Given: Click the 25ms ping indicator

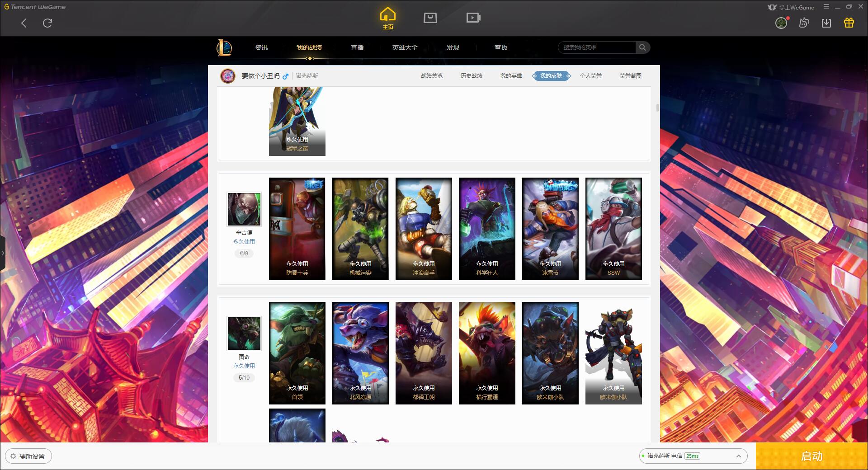Looking at the screenshot, I should (693, 456).
